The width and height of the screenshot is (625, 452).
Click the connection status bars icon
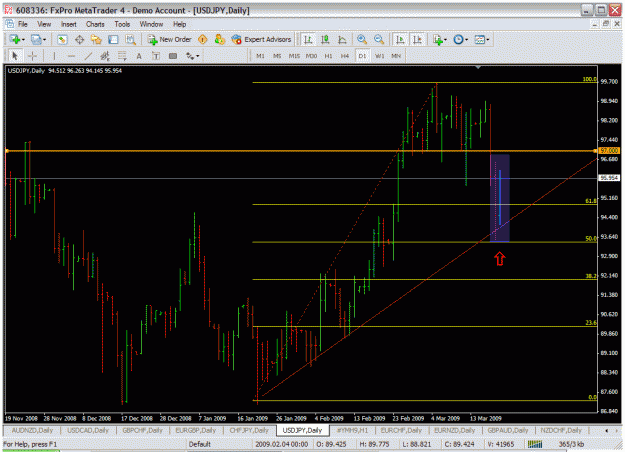click(x=535, y=444)
